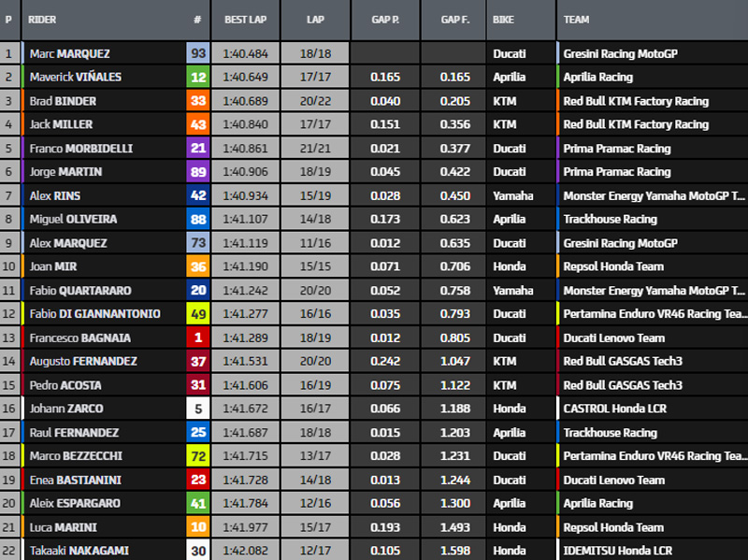The image size is (748, 560).
Task: Select Bagnaia's red number 1 badge
Action: tap(197, 337)
